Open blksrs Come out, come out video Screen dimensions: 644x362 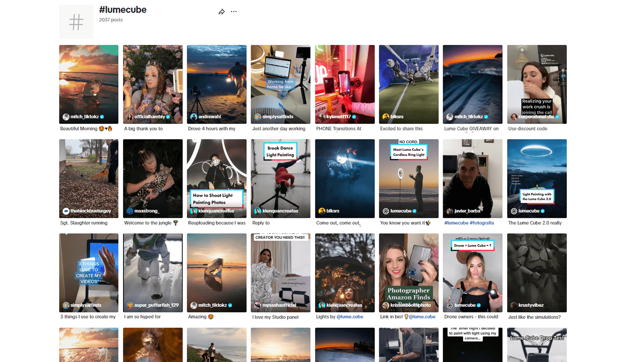tap(345, 179)
